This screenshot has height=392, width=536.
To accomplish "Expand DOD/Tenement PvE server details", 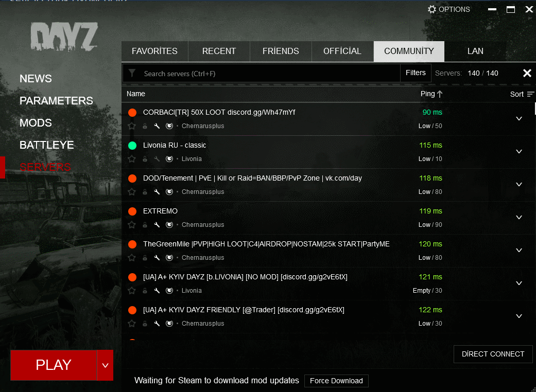I will (x=519, y=184).
